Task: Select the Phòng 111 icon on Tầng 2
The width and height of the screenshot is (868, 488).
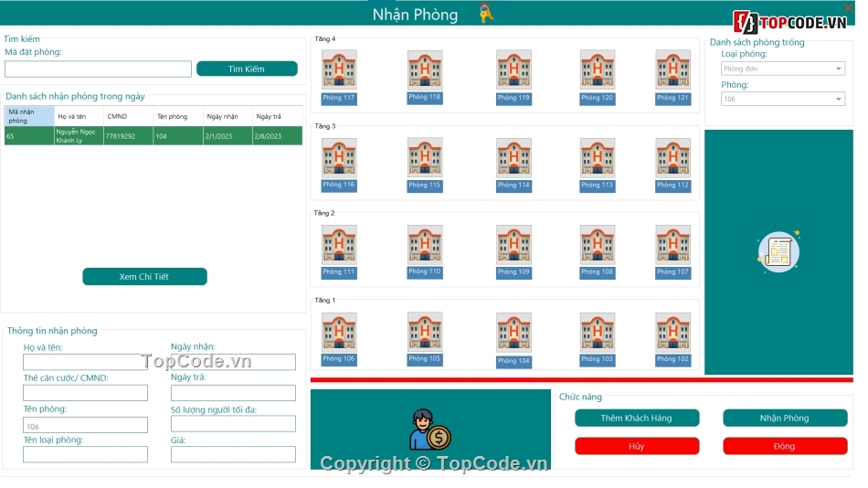Action: click(x=339, y=245)
